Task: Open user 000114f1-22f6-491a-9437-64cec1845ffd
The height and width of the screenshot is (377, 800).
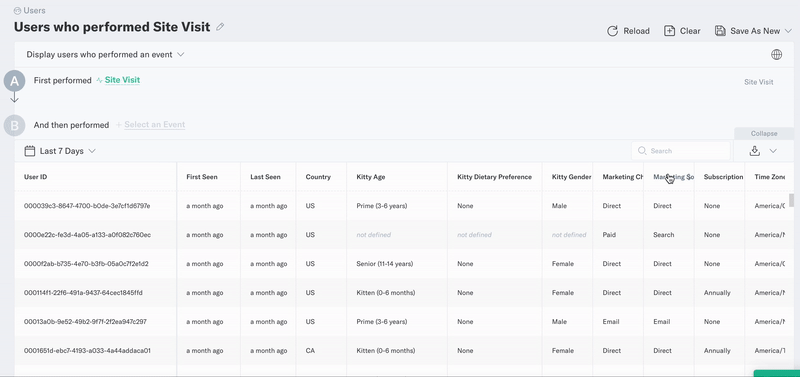Action: pos(83,293)
